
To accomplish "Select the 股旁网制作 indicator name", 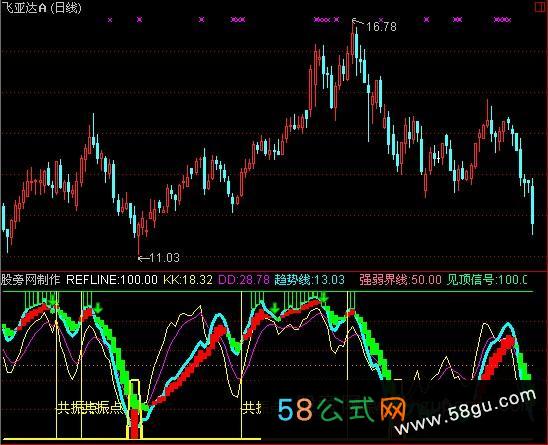I will (x=30, y=280).
